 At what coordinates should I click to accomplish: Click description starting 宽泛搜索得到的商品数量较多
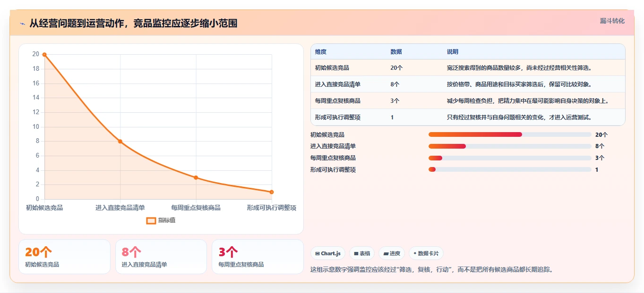coord(519,68)
